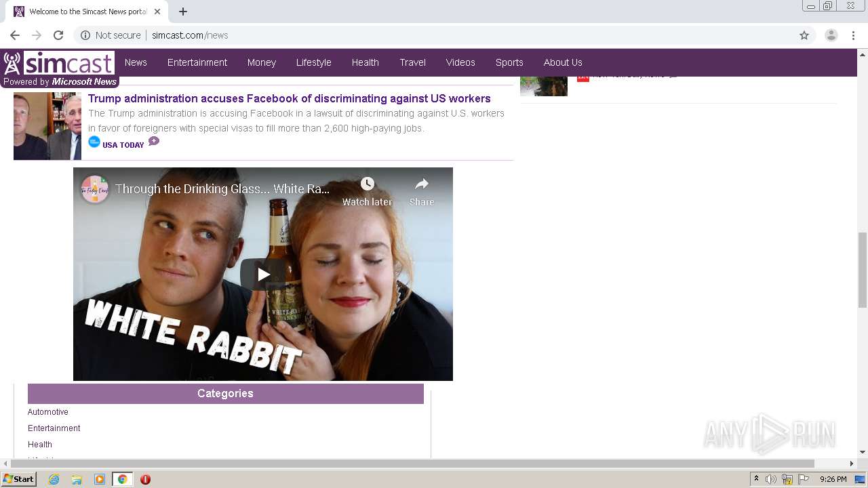Click the Categories header bar
The image size is (868, 488).
pos(226,394)
